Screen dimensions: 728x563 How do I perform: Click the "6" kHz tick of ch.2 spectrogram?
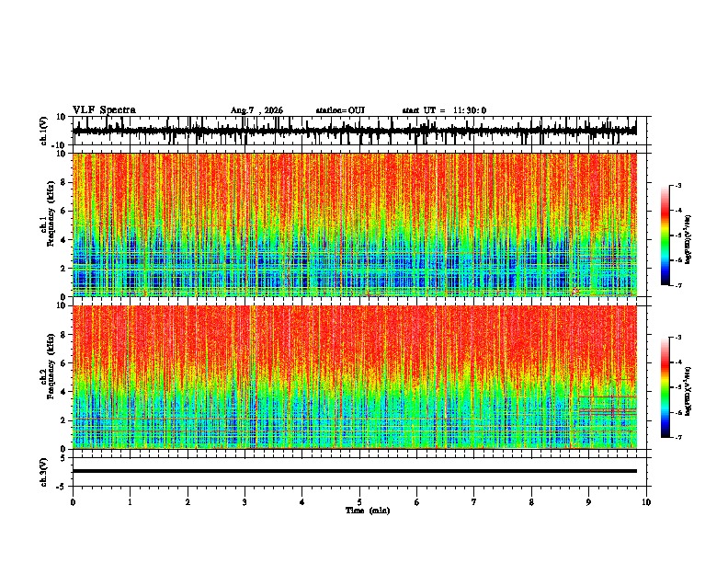[x=63, y=363]
